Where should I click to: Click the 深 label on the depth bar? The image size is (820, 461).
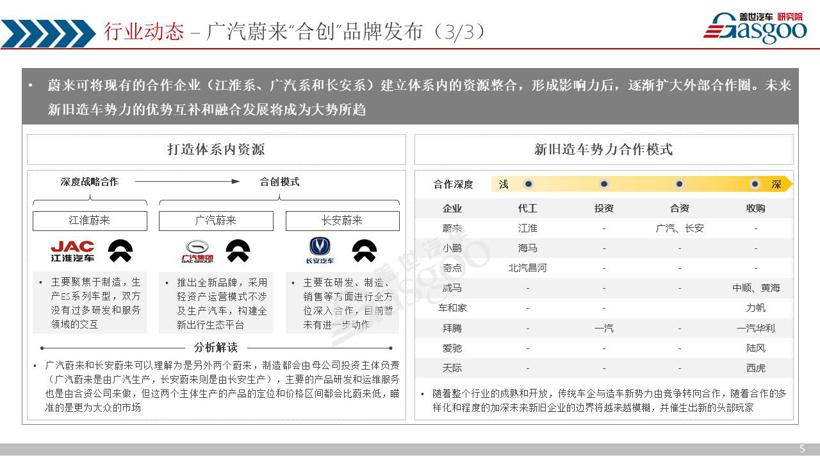(x=777, y=184)
